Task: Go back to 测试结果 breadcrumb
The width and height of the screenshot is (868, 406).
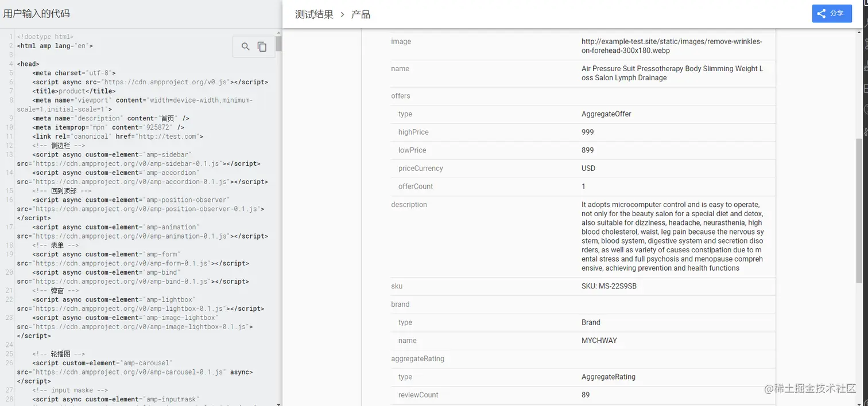Action: tap(314, 14)
